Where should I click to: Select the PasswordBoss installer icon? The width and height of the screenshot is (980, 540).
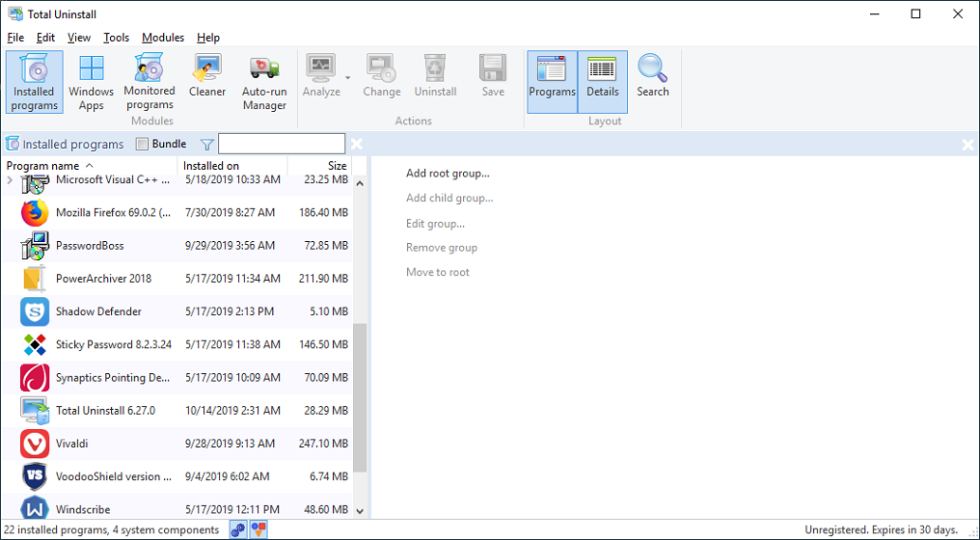tap(35, 246)
